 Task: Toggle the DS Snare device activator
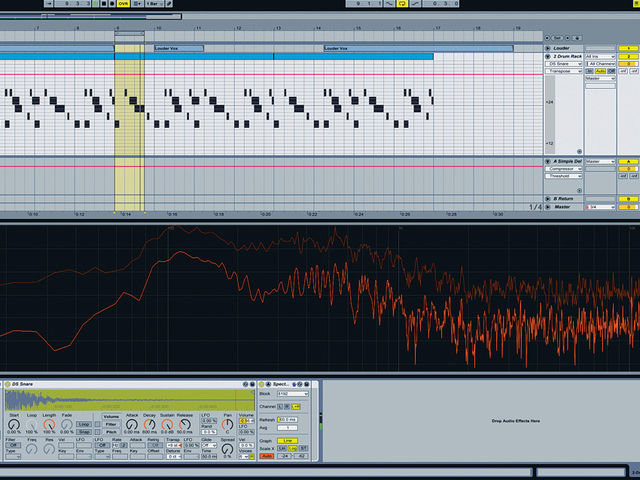[8, 384]
